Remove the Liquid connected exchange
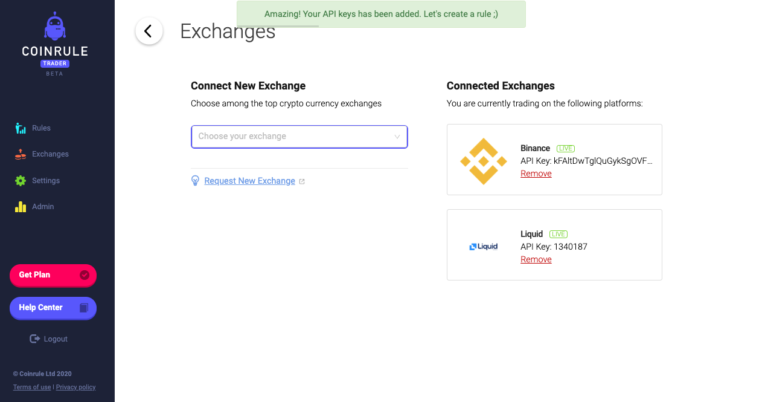The image size is (768, 402). click(x=536, y=260)
